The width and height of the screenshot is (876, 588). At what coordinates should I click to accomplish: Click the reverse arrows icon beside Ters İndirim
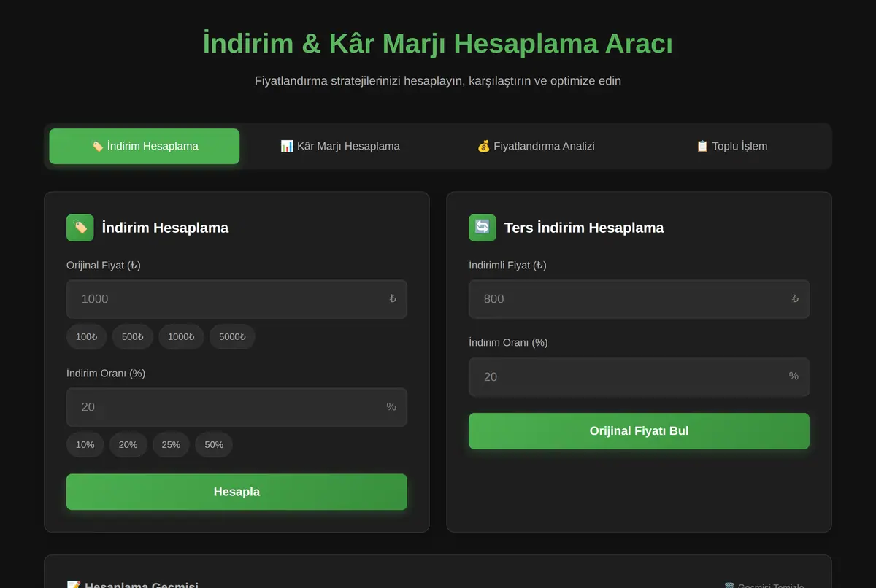click(483, 228)
